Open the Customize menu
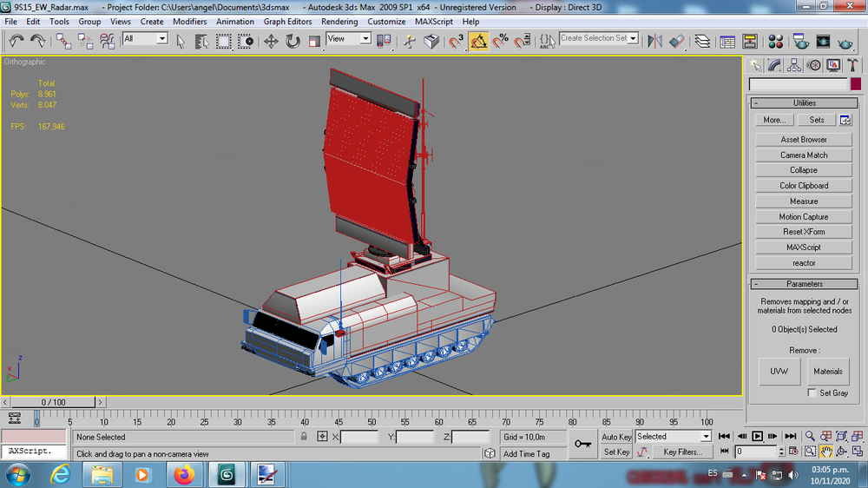Image resolution: width=868 pixels, height=488 pixels. [x=386, y=22]
